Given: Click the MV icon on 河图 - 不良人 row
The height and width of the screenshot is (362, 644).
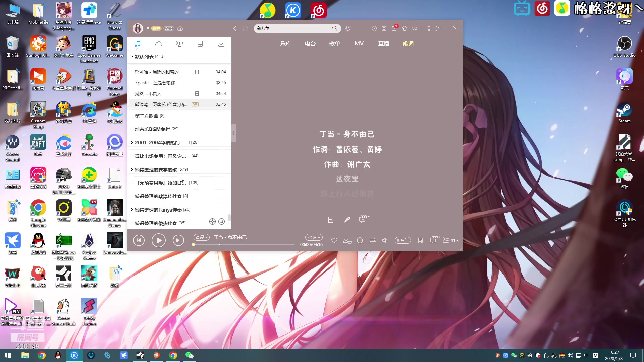Looking at the screenshot, I should tap(197, 94).
